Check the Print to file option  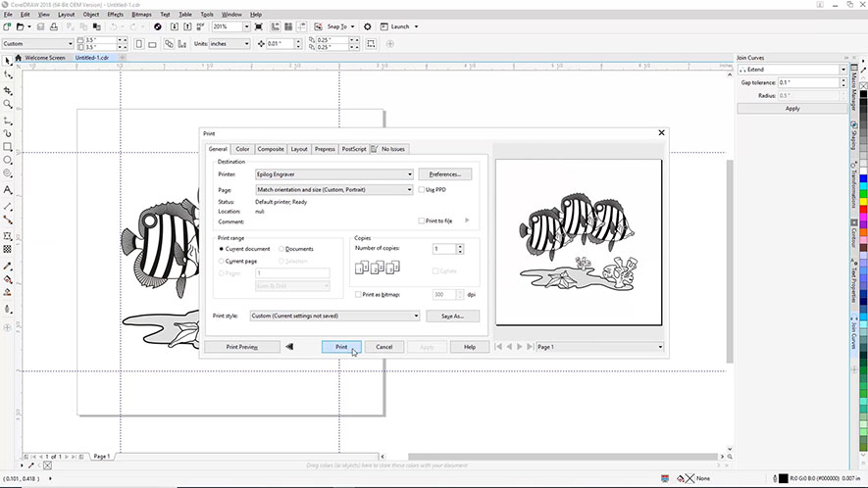[422, 220]
